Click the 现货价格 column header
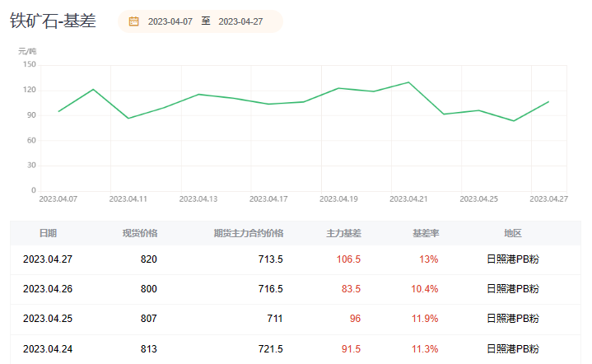This screenshot has width=592, height=364. (x=139, y=234)
